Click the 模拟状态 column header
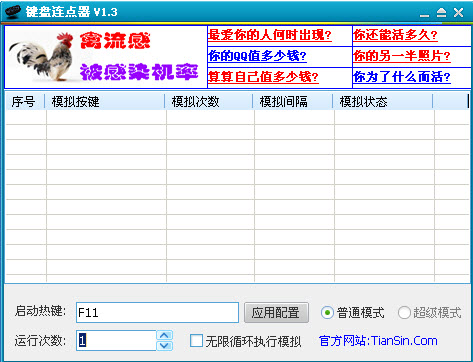Image resolution: width=473 pixels, height=362 pixels. pyautogui.click(x=383, y=101)
